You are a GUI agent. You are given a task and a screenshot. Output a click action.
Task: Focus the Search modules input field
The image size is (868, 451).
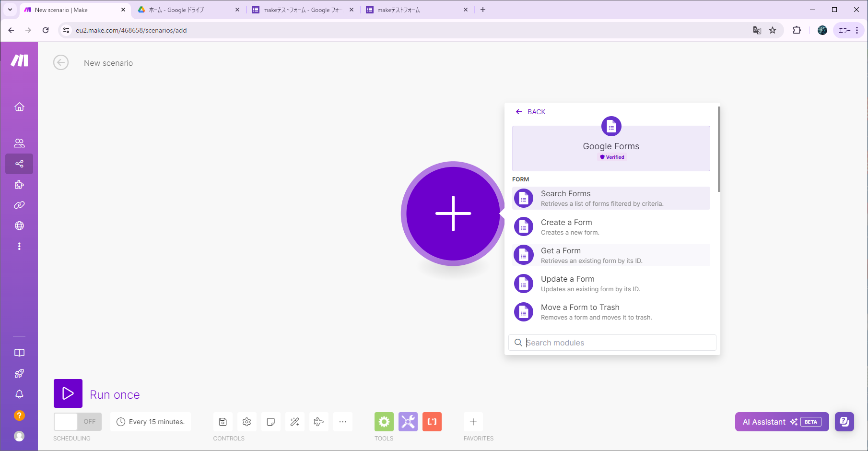(612, 343)
